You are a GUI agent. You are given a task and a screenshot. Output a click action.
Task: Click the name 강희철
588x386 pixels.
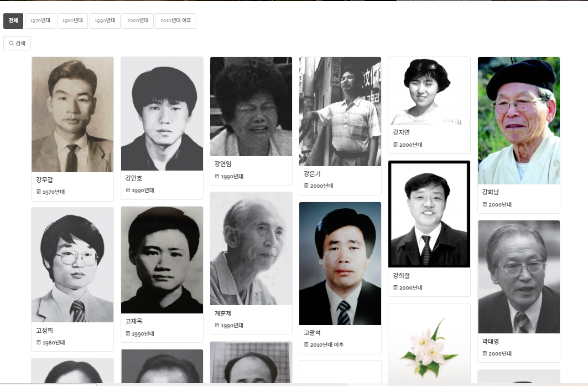pos(401,276)
